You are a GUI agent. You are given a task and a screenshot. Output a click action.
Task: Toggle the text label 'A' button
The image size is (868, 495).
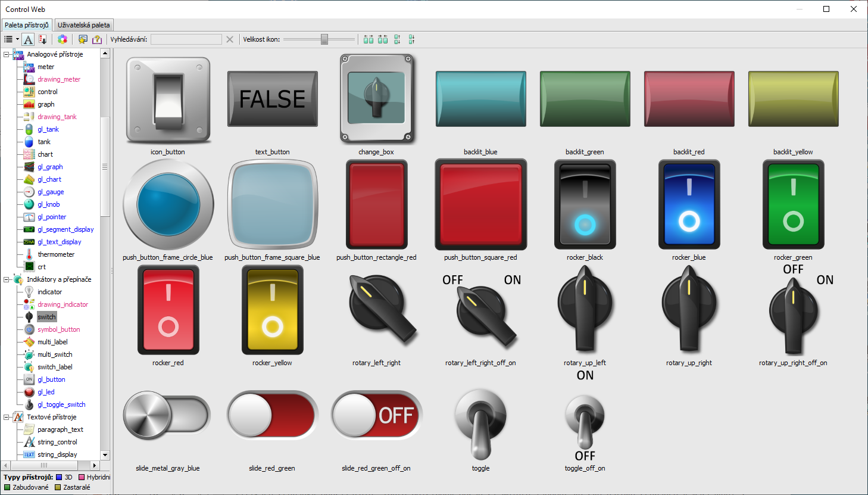pyautogui.click(x=28, y=39)
